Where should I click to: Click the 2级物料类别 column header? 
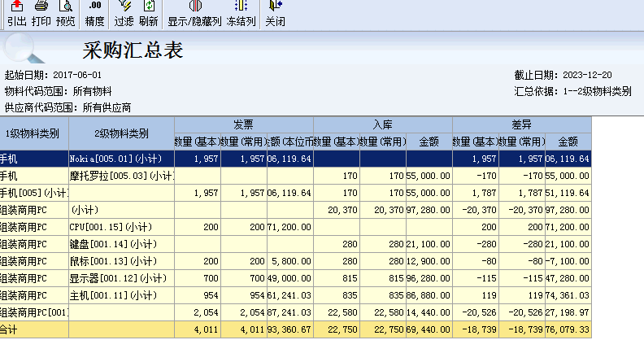point(122,133)
